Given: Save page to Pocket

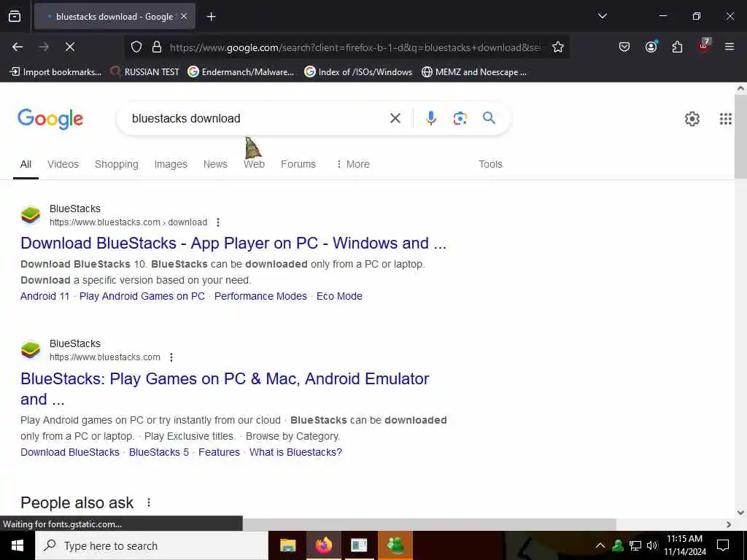Looking at the screenshot, I should point(624,47).
